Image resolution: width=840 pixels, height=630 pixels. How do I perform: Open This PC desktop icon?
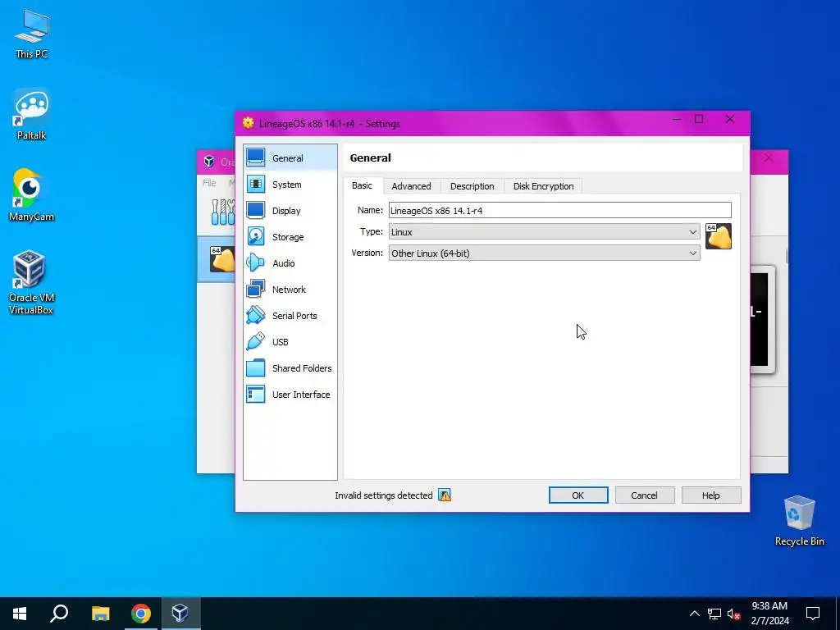pyautogui.click(x=32, y=34)
